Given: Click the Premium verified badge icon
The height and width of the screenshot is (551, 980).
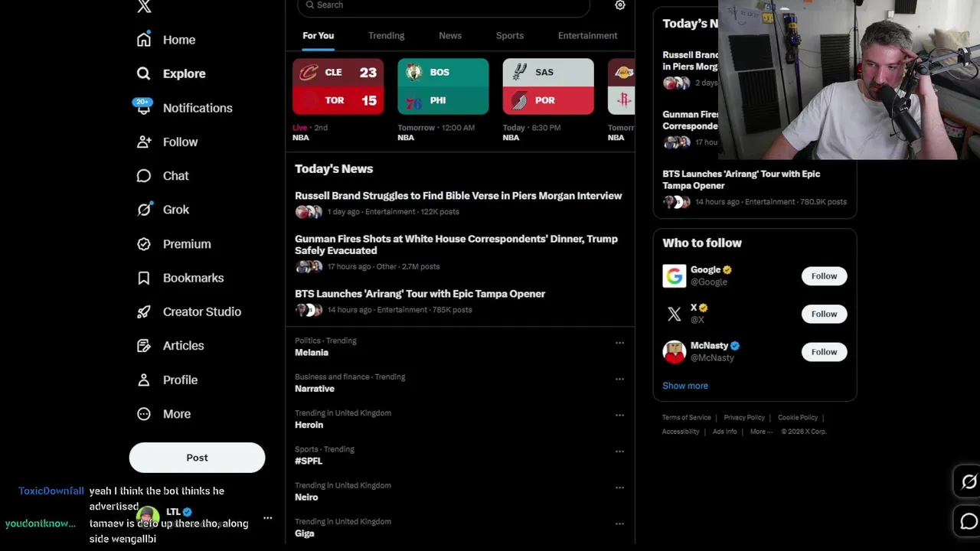Looking at the screenshot, I should 144,244.
